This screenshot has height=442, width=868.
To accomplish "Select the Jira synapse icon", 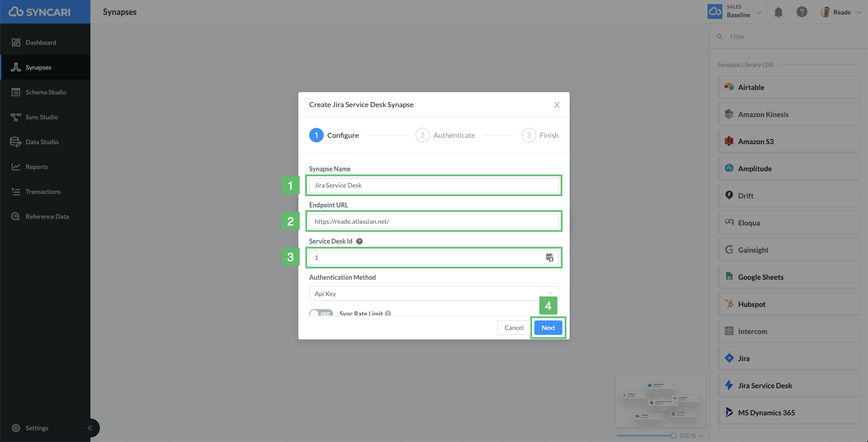I will pyautogui.click(x=729, y=358).
